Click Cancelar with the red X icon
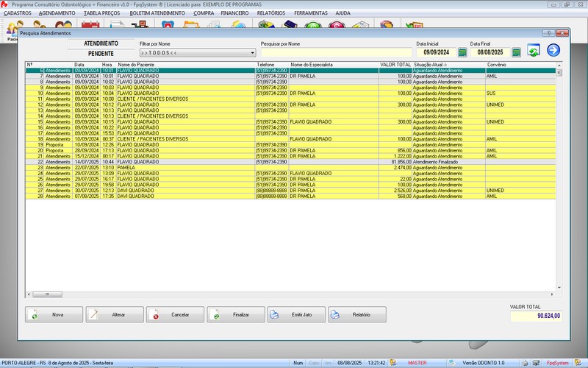 tap(175, 315)
